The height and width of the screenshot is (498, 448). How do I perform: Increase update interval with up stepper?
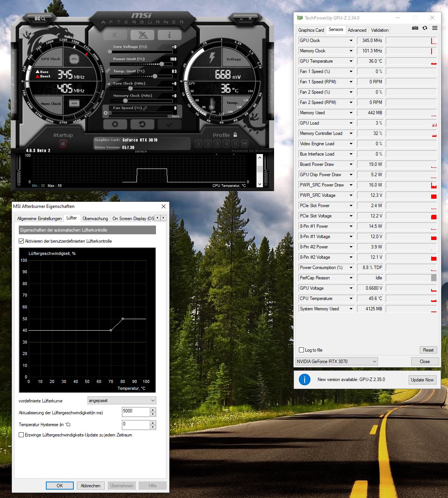tap(153, 410)
